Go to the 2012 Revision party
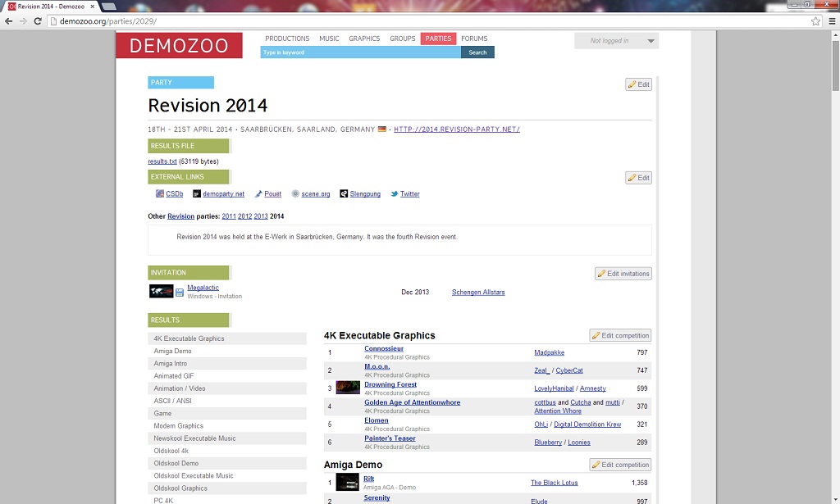The width and height of the screenshot is (840, 504). click(x=244, y=216)
